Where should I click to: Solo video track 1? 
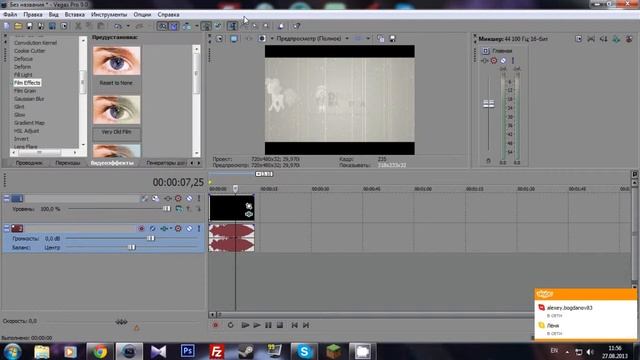[x=199, y=198]
